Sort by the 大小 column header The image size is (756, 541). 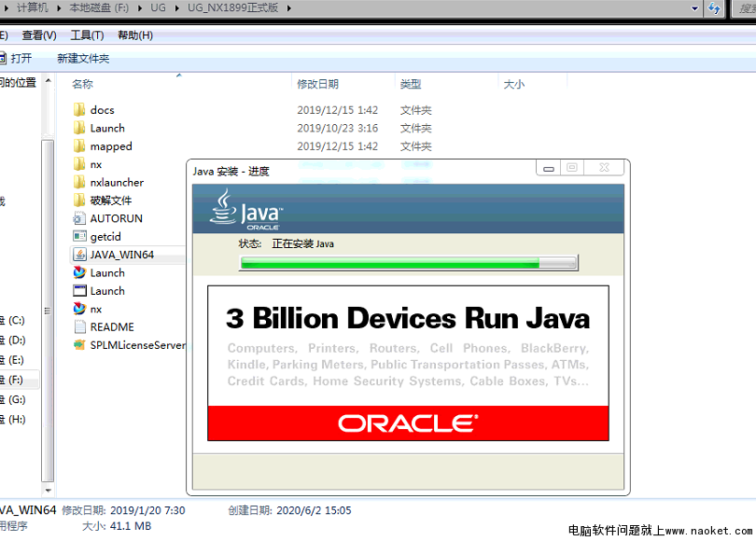coord(514,84)
